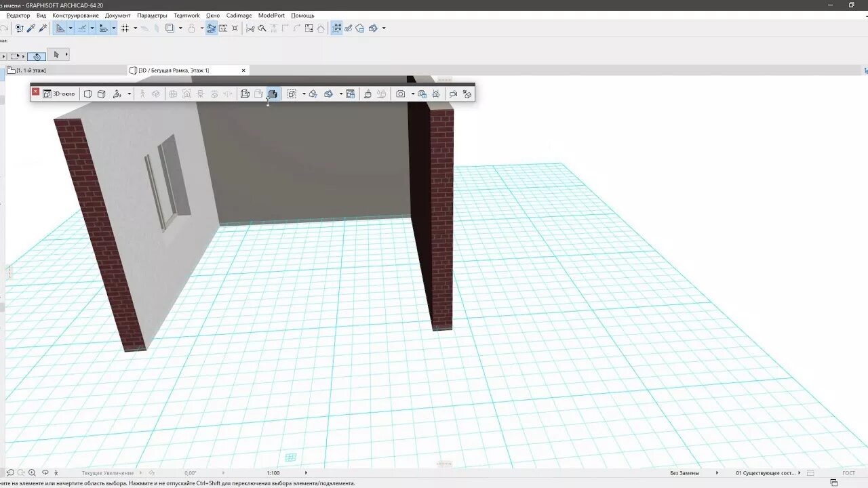This screenshot has height=488, width=868.
Task: Click the photo render camera icon
Action: coord(401,94)
